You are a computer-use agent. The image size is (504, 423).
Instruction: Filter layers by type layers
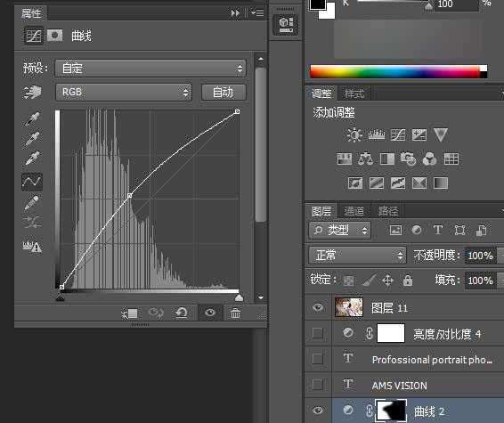point(438,230)
